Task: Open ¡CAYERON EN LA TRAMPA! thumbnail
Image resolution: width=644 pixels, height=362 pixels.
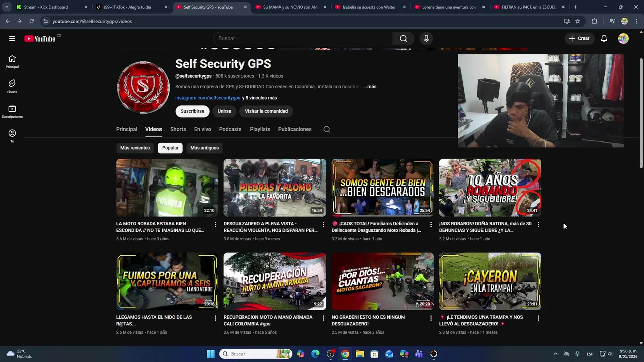Action: click(x=490, y=281)
